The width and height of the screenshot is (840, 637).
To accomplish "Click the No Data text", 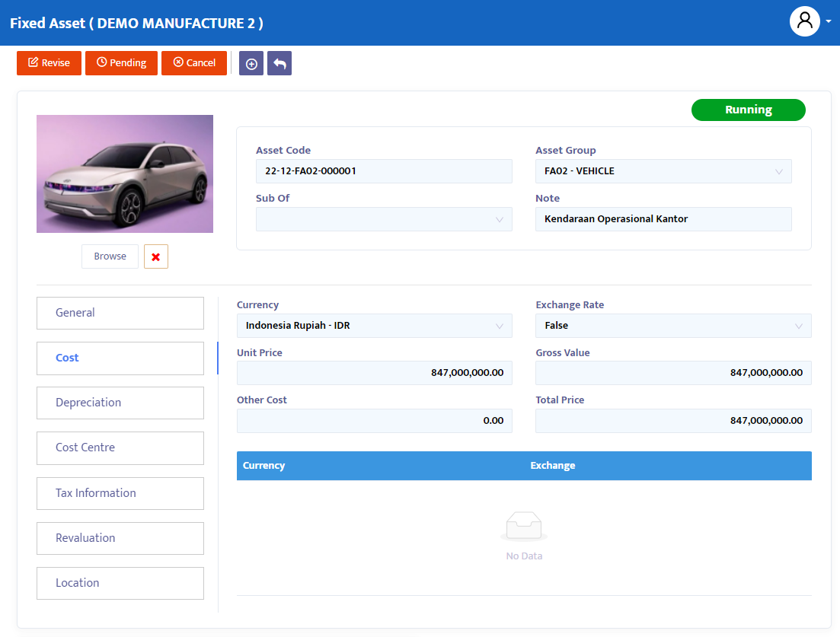I will 524,556.
